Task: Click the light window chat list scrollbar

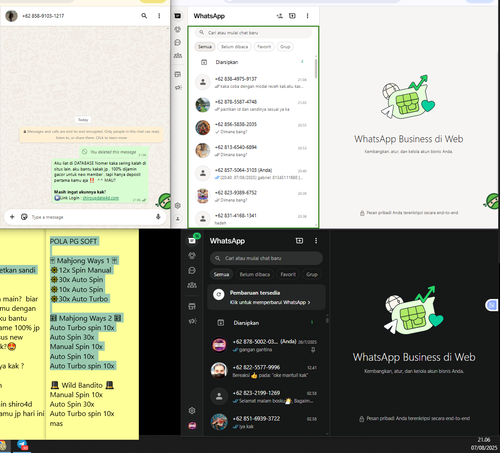Action: [x=316, y=69]
